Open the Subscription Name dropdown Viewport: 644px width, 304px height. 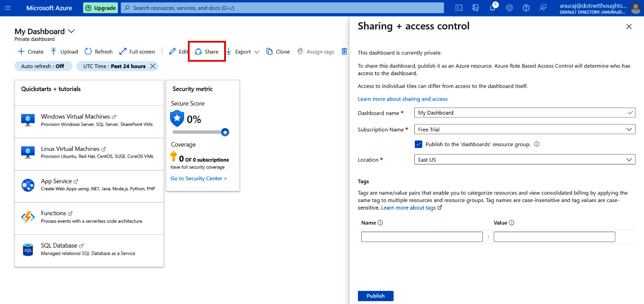pos(525,129)
